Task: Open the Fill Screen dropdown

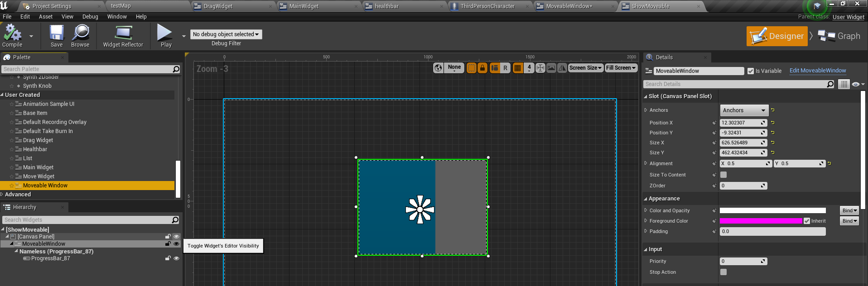Action: 621,68
